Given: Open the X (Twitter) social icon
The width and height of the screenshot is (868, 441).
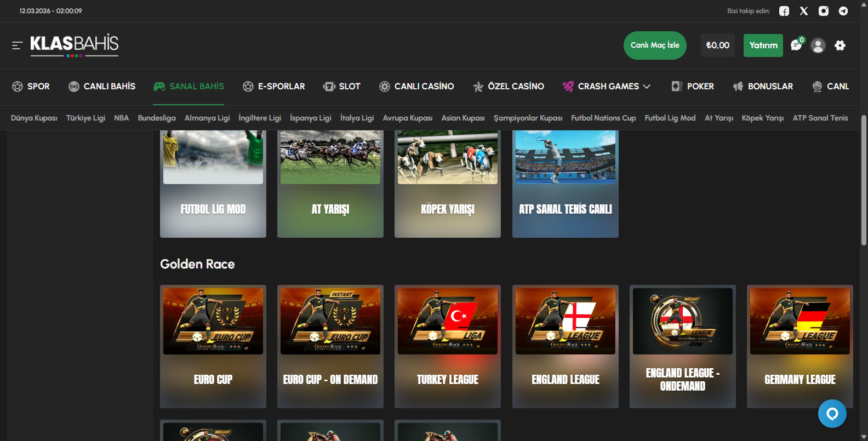Looking at the screenshot, I should [804, 11].
